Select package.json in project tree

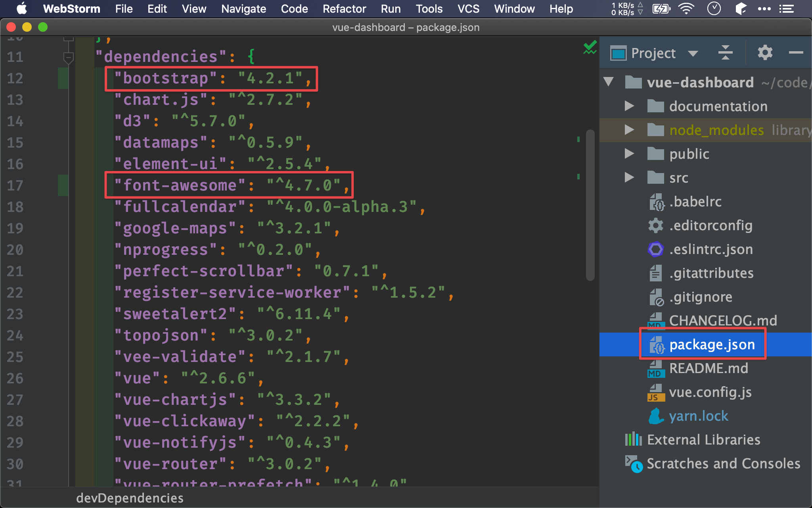pos(712,344)
